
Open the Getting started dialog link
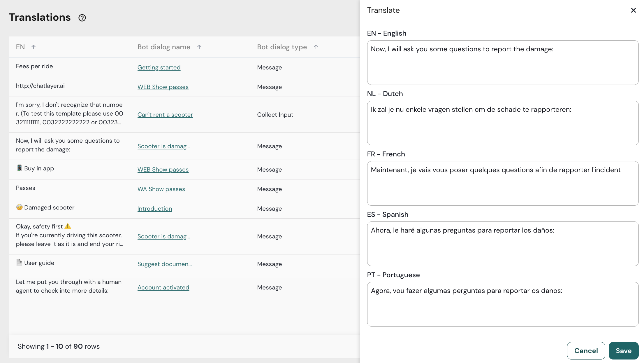(159, 67)
